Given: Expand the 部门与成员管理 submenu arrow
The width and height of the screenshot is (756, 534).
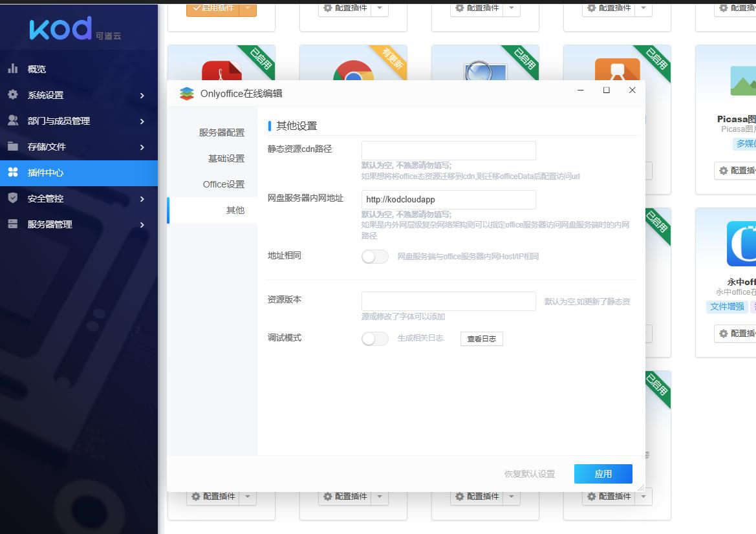Looking at the screenshot, I should [x=142, y=121].
